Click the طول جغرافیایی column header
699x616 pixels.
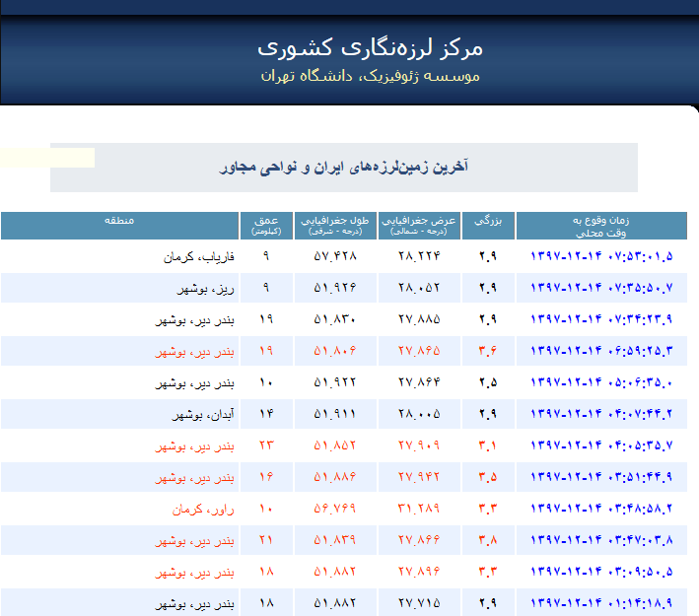point(335,226)
